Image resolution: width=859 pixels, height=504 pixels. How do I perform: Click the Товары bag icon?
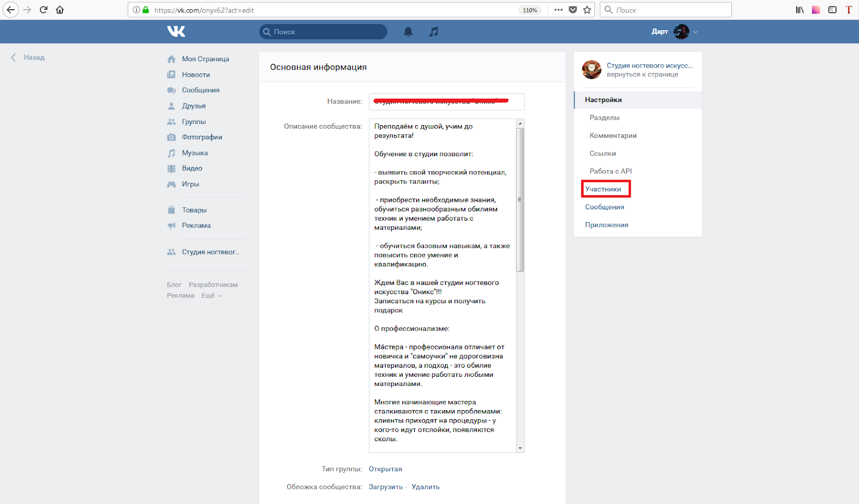coord(171,210)
